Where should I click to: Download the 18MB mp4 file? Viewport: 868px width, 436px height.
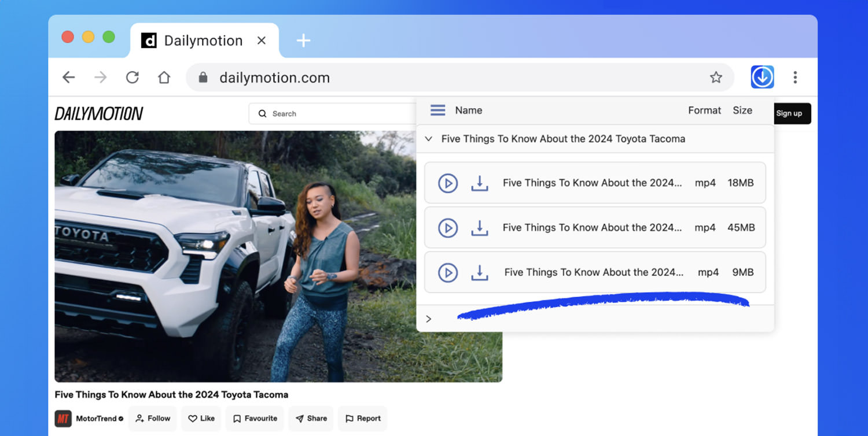(480, 183)
